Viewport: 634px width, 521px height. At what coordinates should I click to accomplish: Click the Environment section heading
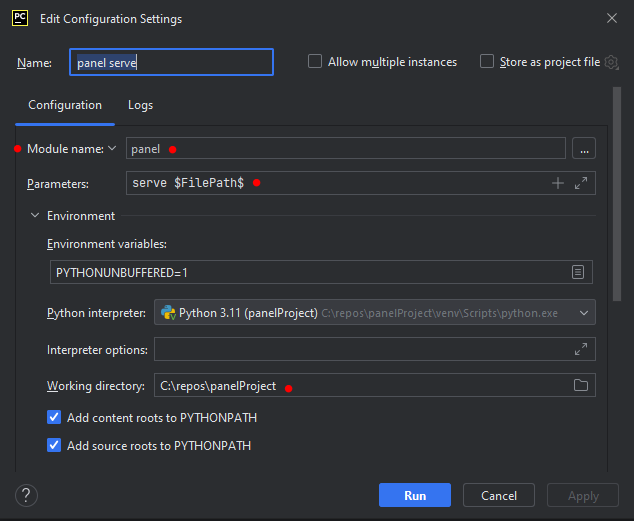tap(81, 216)
